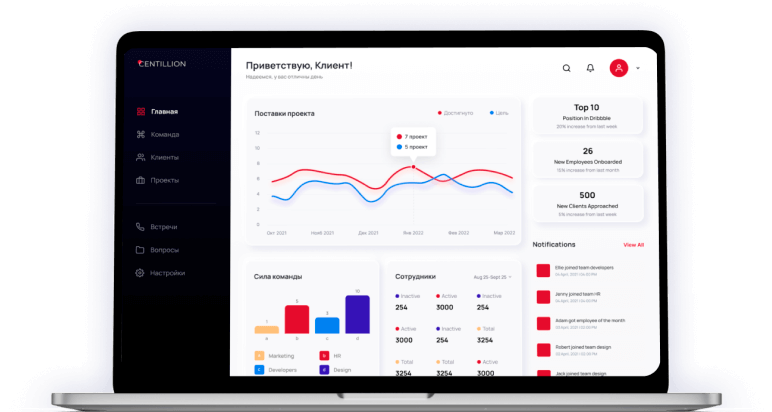Click the search magnifier icon in header
Viewport: 772px width, 412px height.
[x=566, y=68]
